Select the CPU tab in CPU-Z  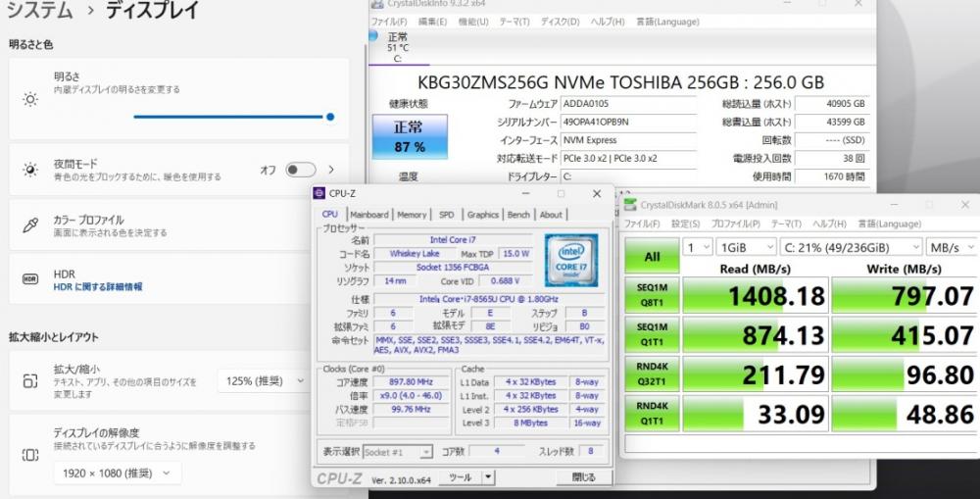[330, 215]
